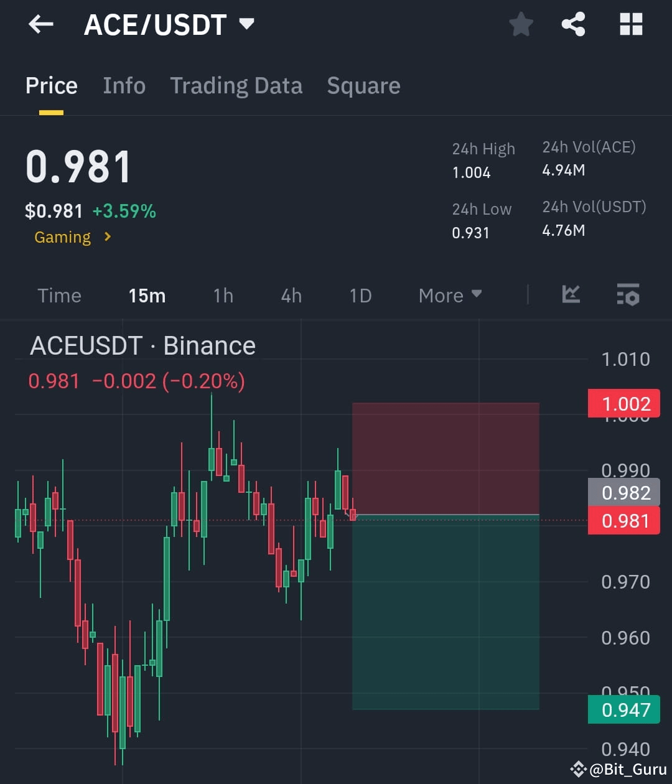This screenshot has height=784, width=672.
Task: Open the grid layout menu icon
Action: 631,24
